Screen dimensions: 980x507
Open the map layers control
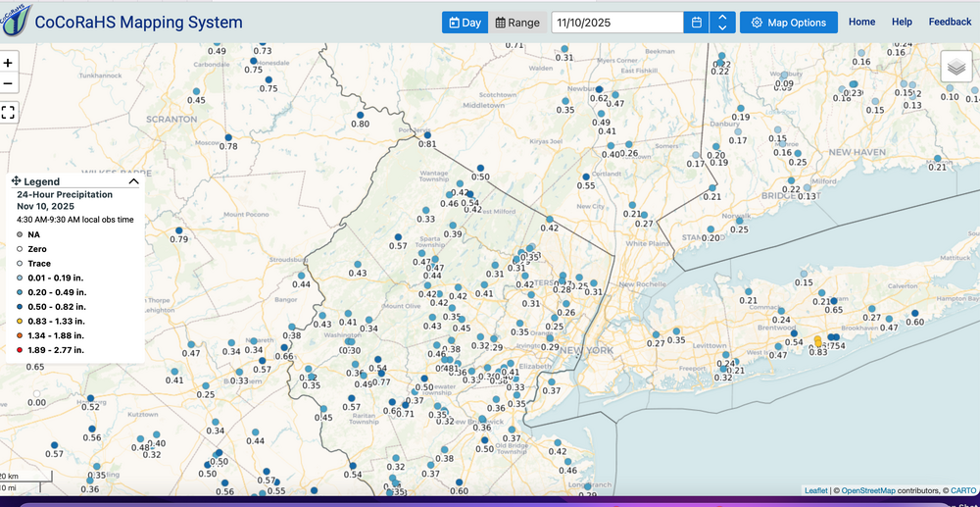click(956, 67)
